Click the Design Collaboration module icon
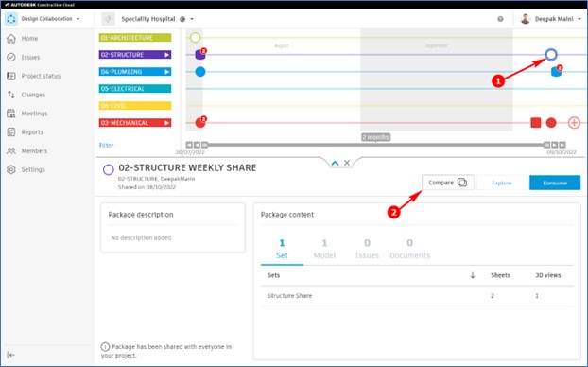The width and height of the screenshot is (588, 367). (x=11, y=19)
